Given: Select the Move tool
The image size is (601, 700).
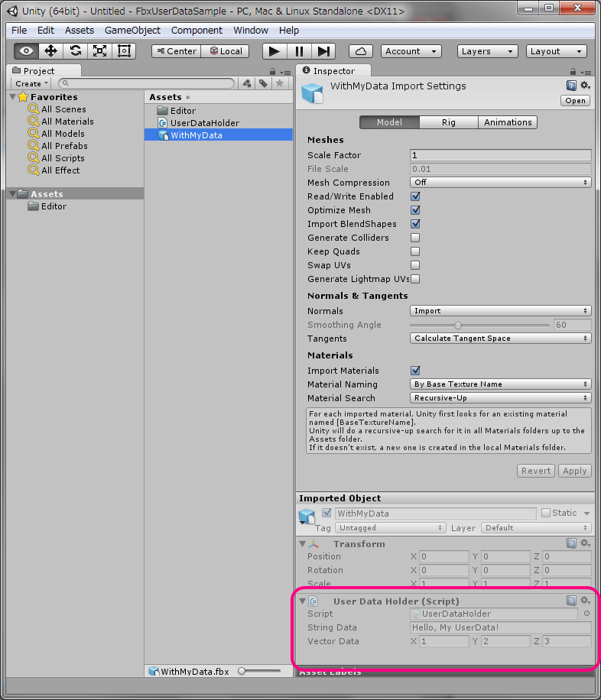Looking at the screenshot, I should 50,51.
